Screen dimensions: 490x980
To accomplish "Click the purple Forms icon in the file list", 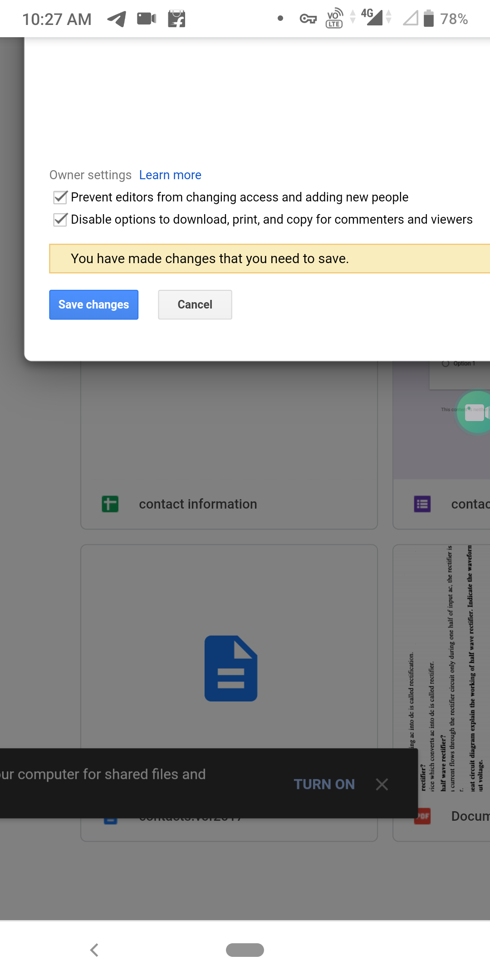I will pyautogui.click(x=422, y=504).
